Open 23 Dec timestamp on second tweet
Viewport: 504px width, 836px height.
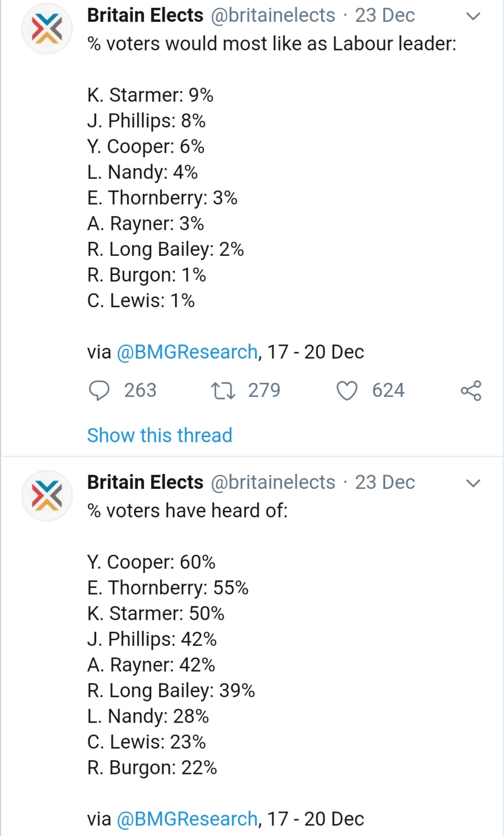tap(385, 482)
